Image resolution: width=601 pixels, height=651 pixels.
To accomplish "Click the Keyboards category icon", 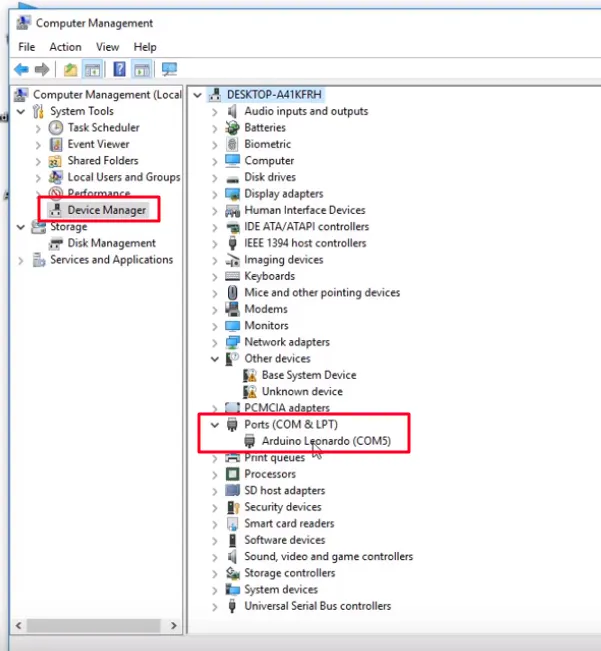I will pyautogui.click(x=232, y=277).
